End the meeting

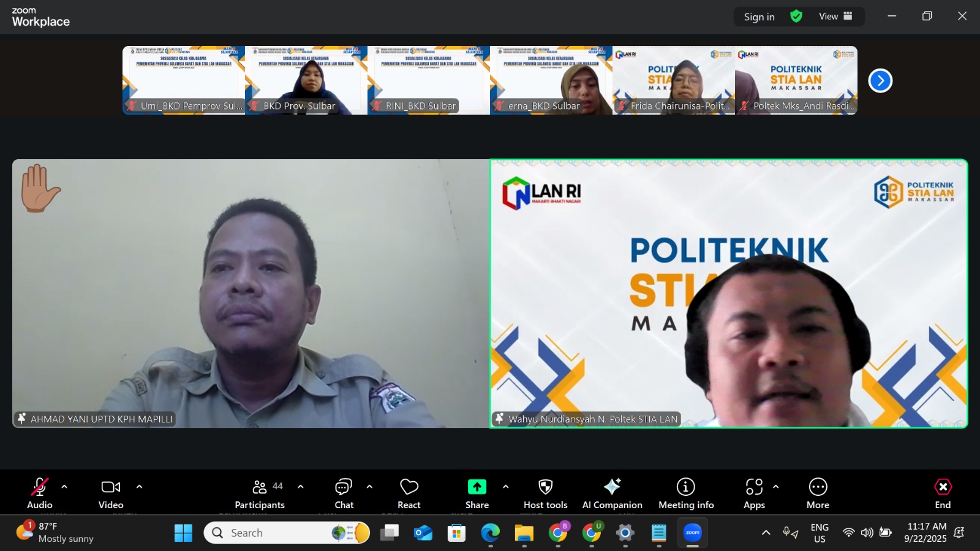pos(943,493)
